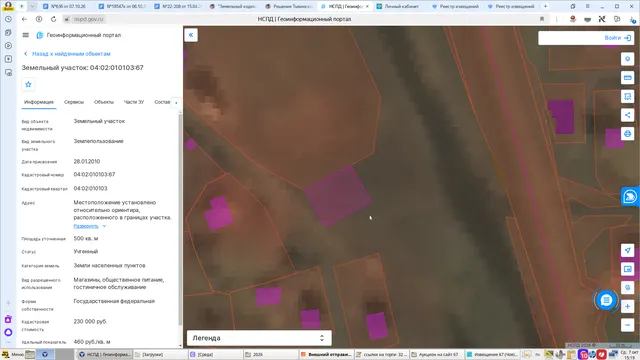The image size is (640, 360).
Task: Open the tab list dropdown arrow
Action: click(32, 6)
